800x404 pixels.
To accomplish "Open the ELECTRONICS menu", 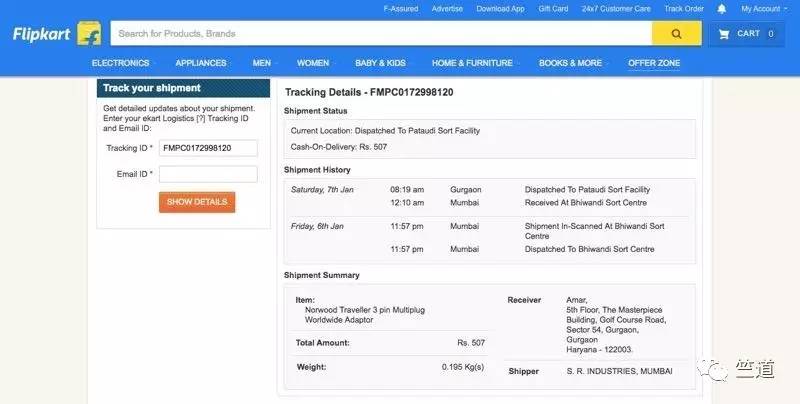I will [120, 63].
